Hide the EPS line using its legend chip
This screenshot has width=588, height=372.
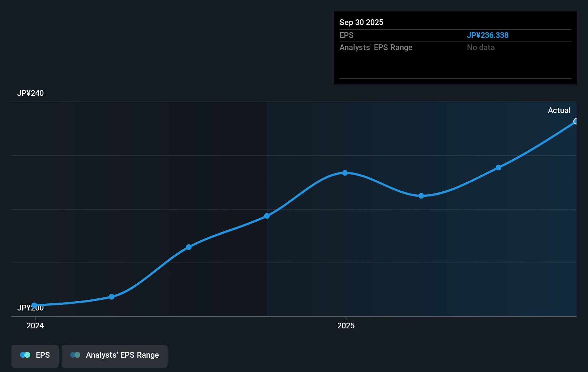click(35, 356)
